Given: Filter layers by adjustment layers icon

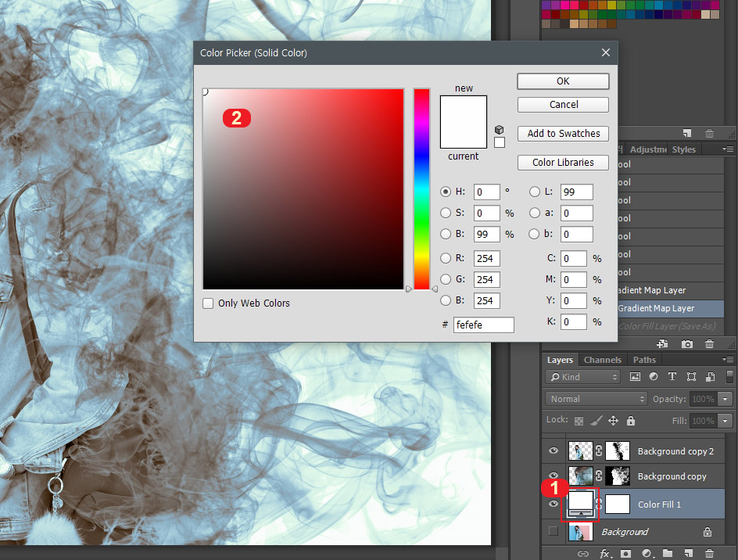Looking at the screenshot, I should coord(654,376).
